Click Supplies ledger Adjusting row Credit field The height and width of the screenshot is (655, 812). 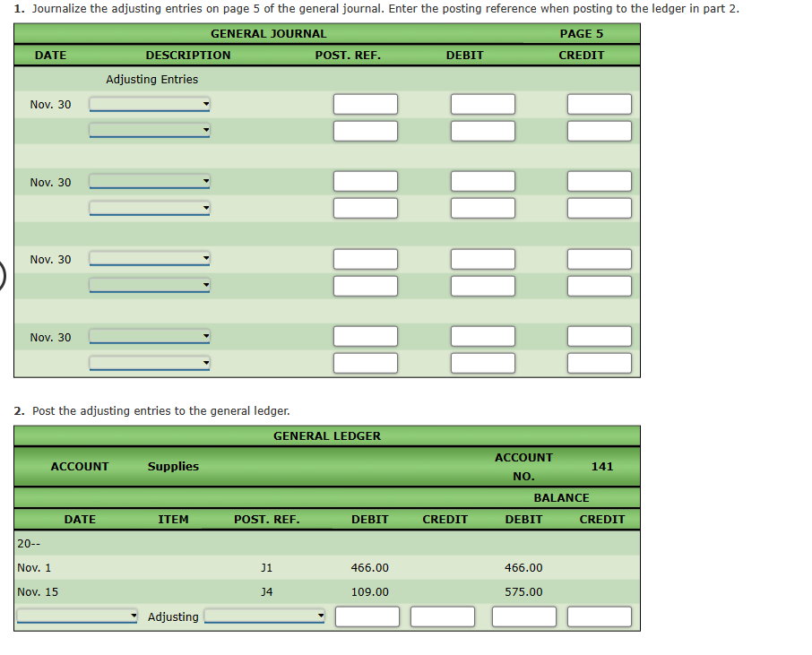[x=443, y=616]
